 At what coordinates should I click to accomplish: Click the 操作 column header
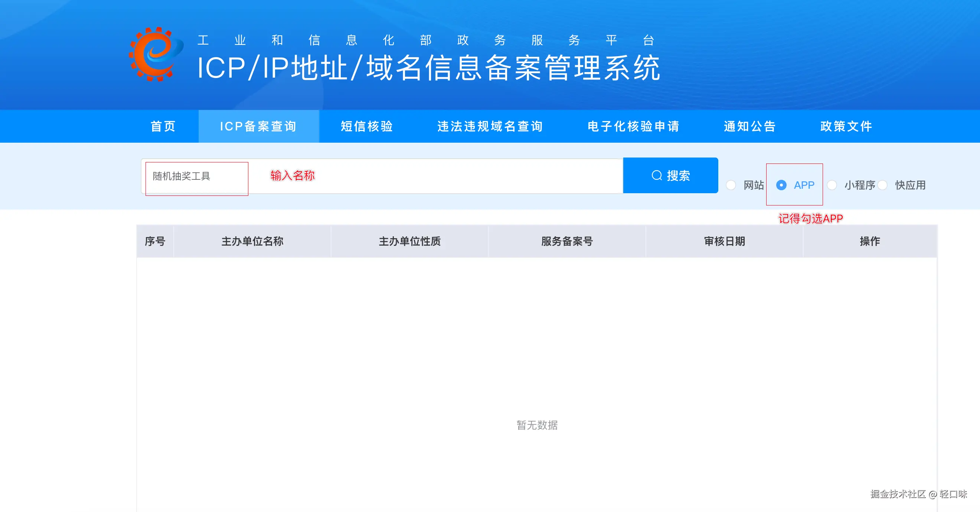tap(870, 242)
